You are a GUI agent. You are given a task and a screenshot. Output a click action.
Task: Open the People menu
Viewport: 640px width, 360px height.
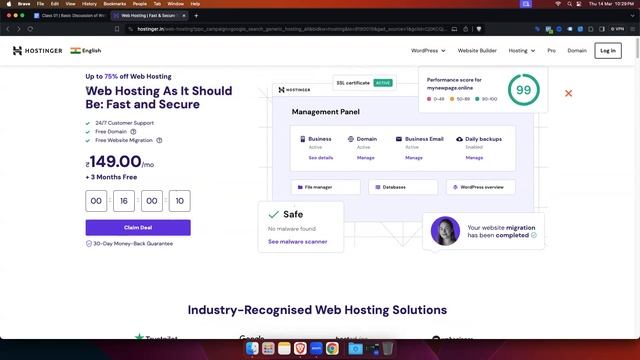click(x=140, y=4)
